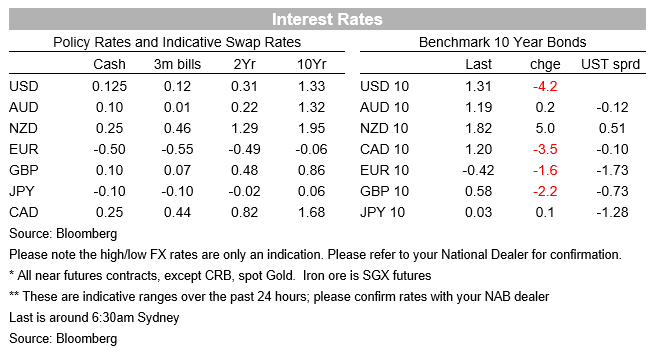Click the 3m bills column header
Viewport: 659px width, 360px height.
coord(177,64)
